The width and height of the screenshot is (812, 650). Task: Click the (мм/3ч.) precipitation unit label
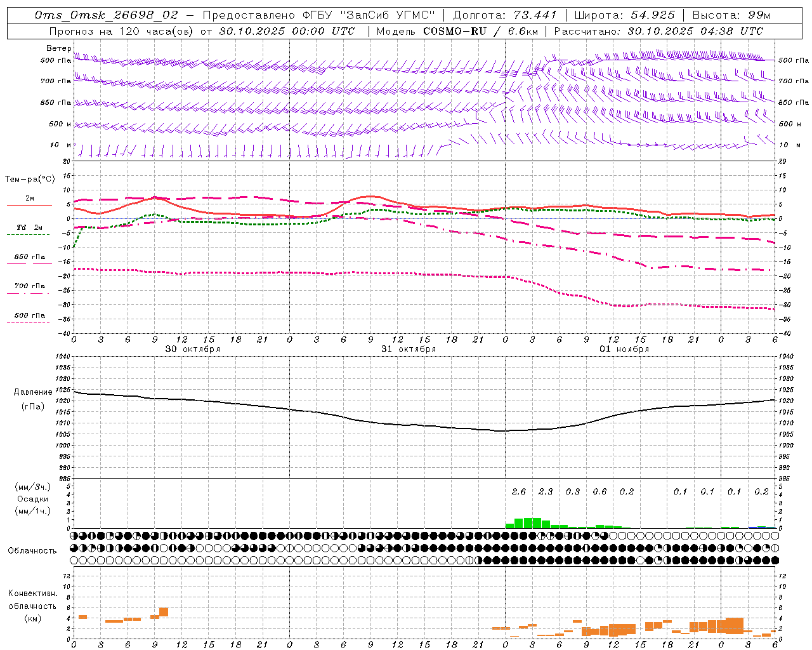coord(32,487)
